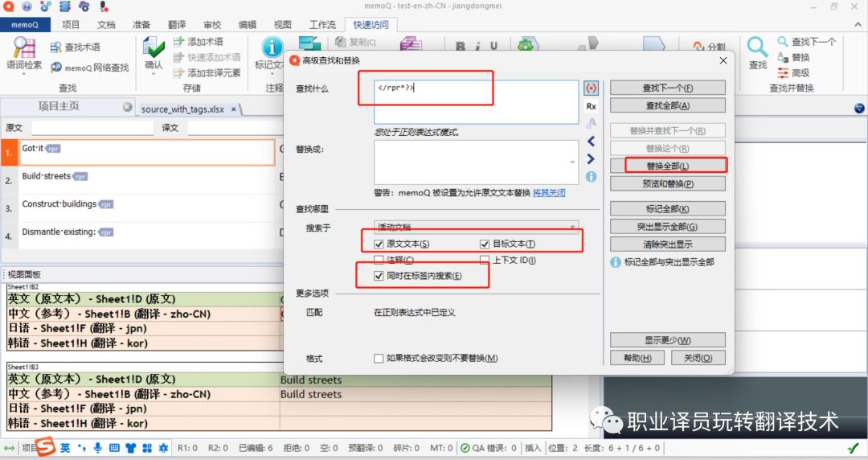Open the 搜索于 dropdown

pyautogui.click(x=476, y=227)
